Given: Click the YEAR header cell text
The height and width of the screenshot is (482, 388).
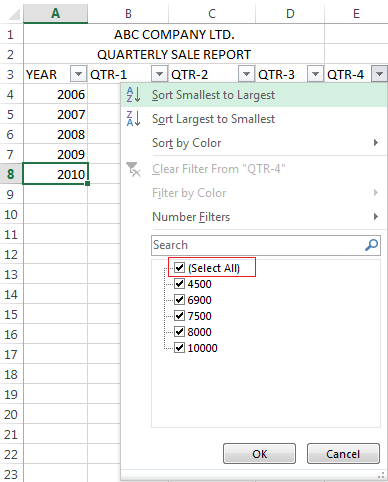Looking at the screenshot, I should coord(41,75).
